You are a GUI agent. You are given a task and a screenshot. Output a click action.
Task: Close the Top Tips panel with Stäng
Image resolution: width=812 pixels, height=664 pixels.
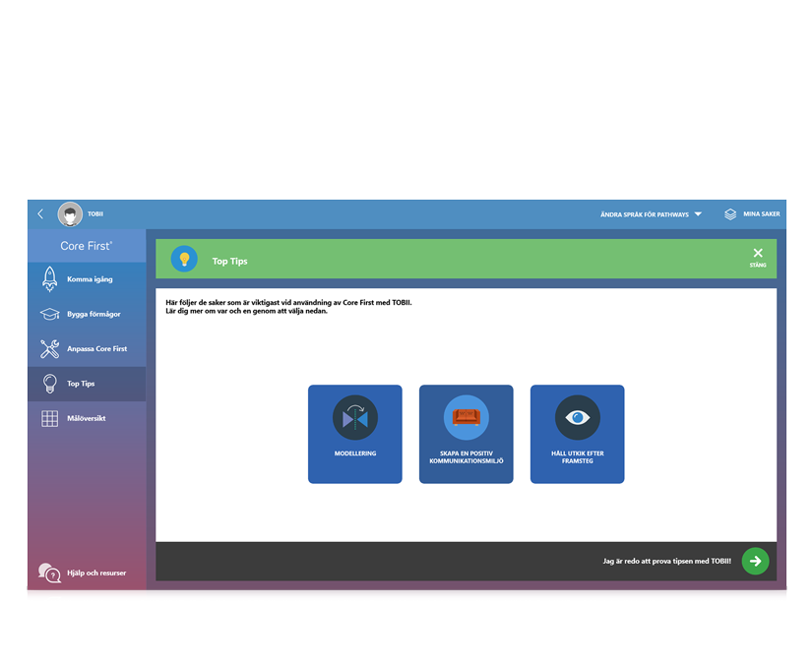point(757,258)
